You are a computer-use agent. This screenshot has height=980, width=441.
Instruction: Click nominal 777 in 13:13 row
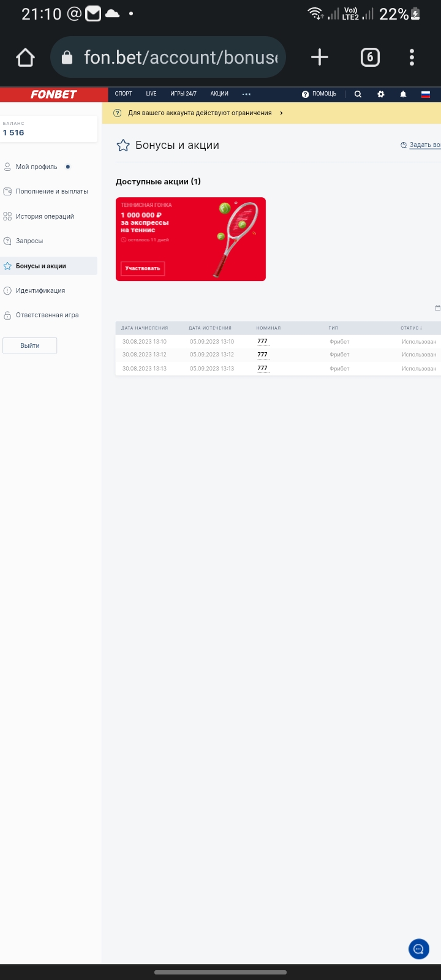click(x=263, y=368)
